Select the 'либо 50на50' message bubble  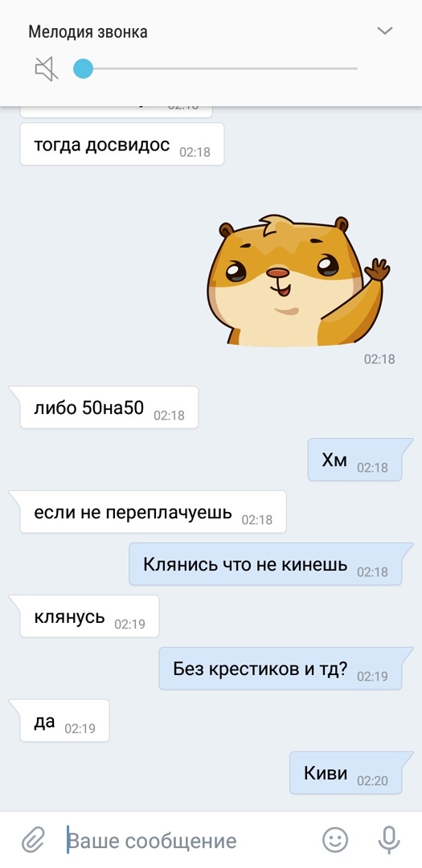point(109,407)
